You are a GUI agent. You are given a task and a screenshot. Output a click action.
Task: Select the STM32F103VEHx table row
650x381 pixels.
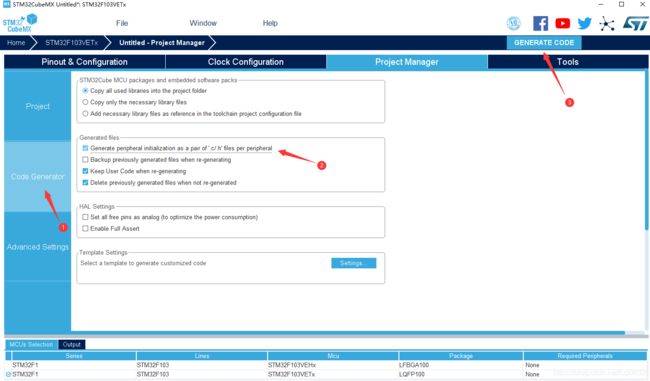[326, 365]
